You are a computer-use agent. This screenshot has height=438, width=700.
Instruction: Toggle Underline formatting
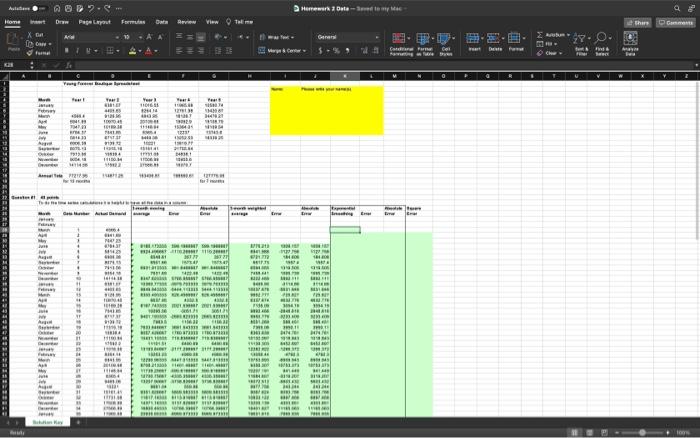pos(88,51)
